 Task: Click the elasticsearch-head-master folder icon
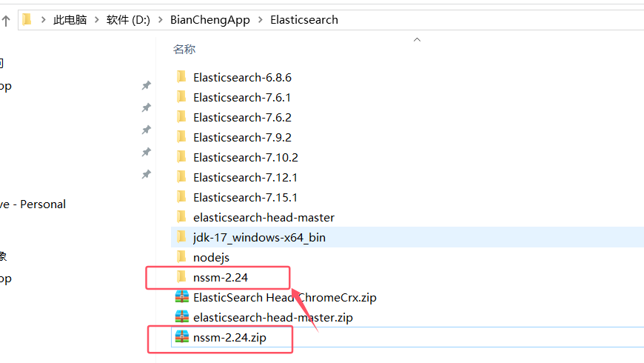(181, 216)
